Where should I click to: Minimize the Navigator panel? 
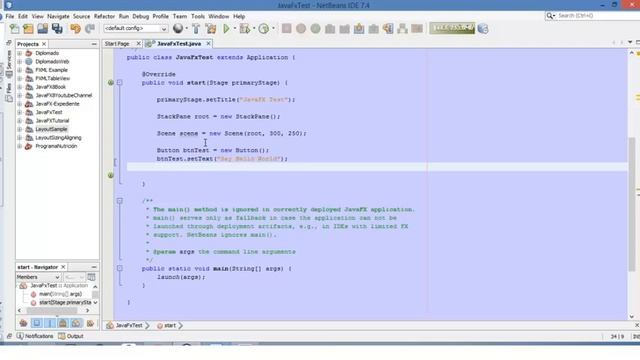pos(94,267)
